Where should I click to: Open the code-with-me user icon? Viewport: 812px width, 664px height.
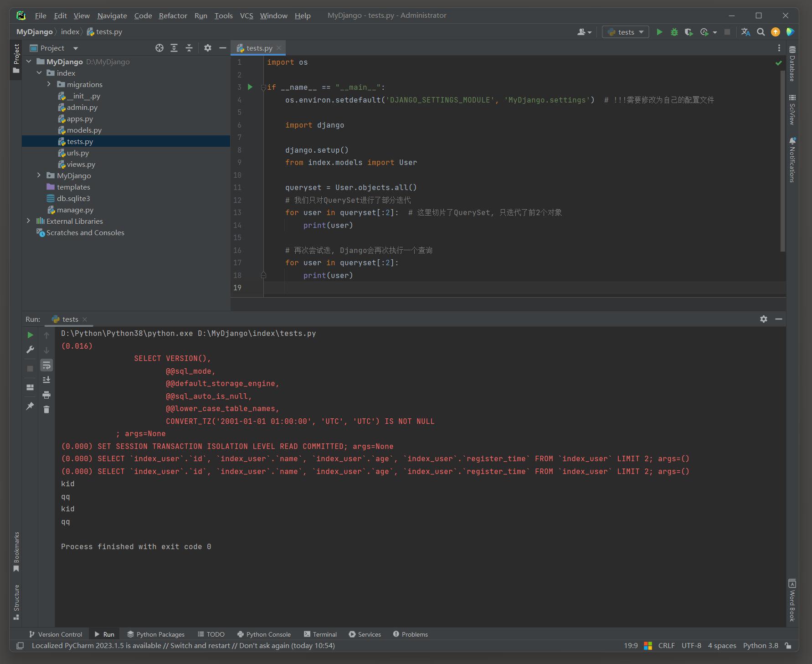coord(581,32)
